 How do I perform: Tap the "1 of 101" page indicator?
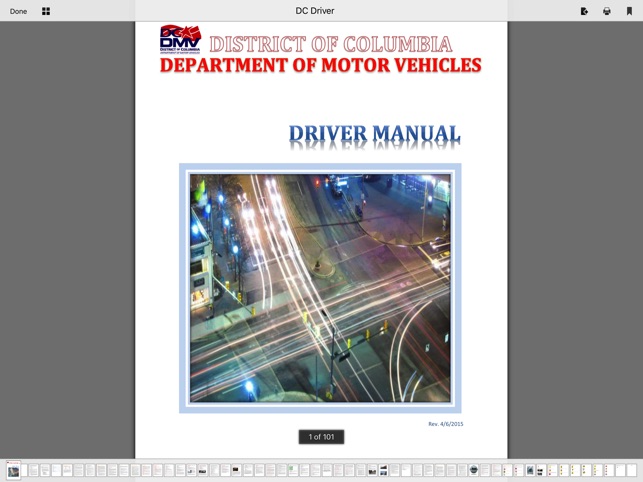tap(321, 437)
